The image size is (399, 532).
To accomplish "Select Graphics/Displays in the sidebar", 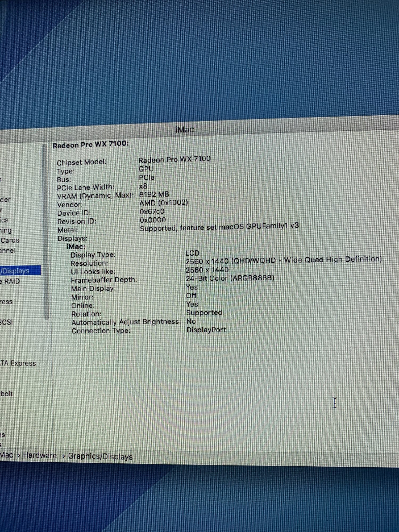I will click(20, 271).
